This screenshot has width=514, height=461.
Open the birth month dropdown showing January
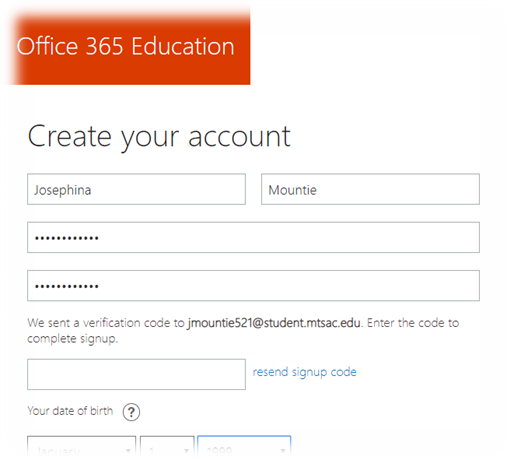point(82,448)
